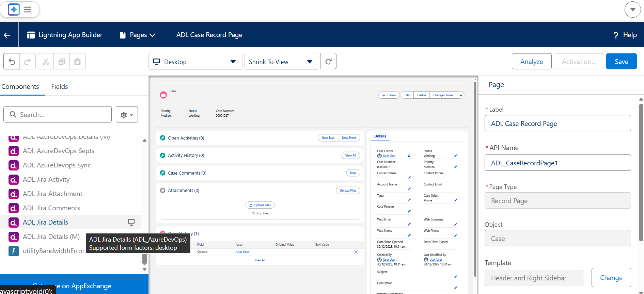Click the New Task button
Screen dimensions: 644x294
tap(328, 138)
